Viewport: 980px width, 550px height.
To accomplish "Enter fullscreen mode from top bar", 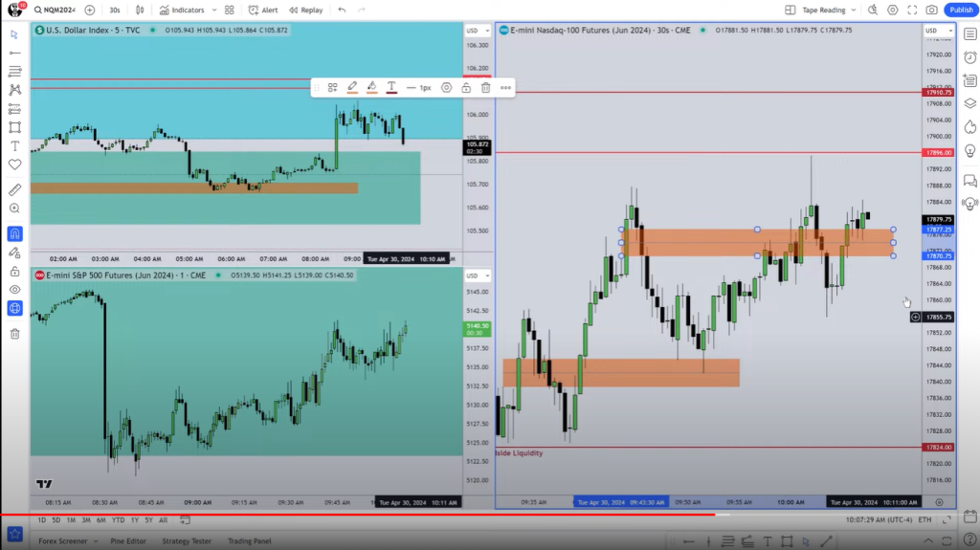I will point(912,10).
